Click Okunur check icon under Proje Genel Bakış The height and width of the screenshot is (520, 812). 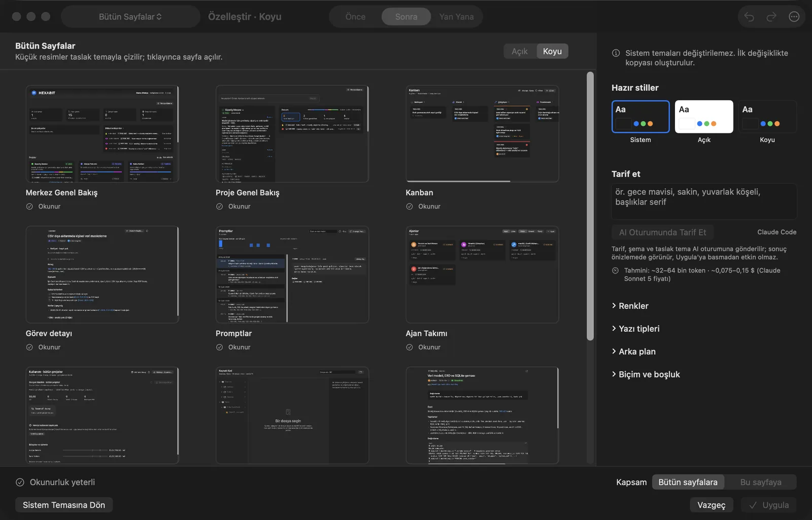(220, 206)
